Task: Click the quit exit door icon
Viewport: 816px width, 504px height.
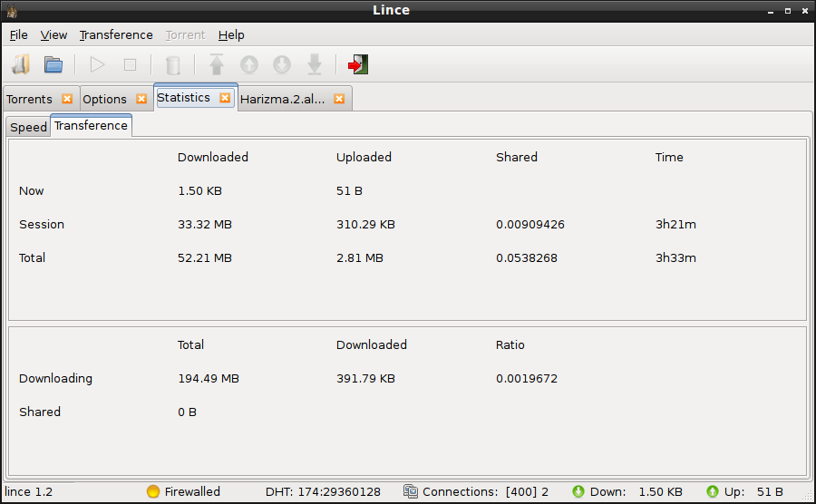Action: (358, 64)
